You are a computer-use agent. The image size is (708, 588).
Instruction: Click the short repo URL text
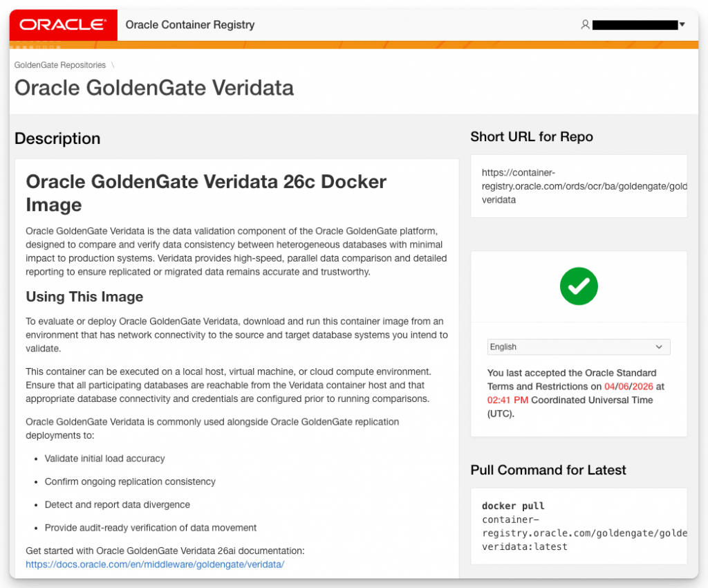click(584, 186)
